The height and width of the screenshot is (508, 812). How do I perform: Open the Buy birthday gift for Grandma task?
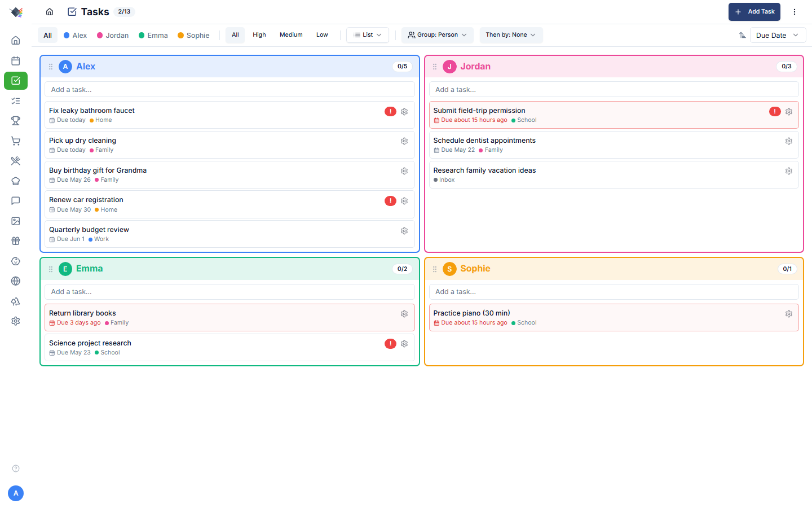point(230,174)
